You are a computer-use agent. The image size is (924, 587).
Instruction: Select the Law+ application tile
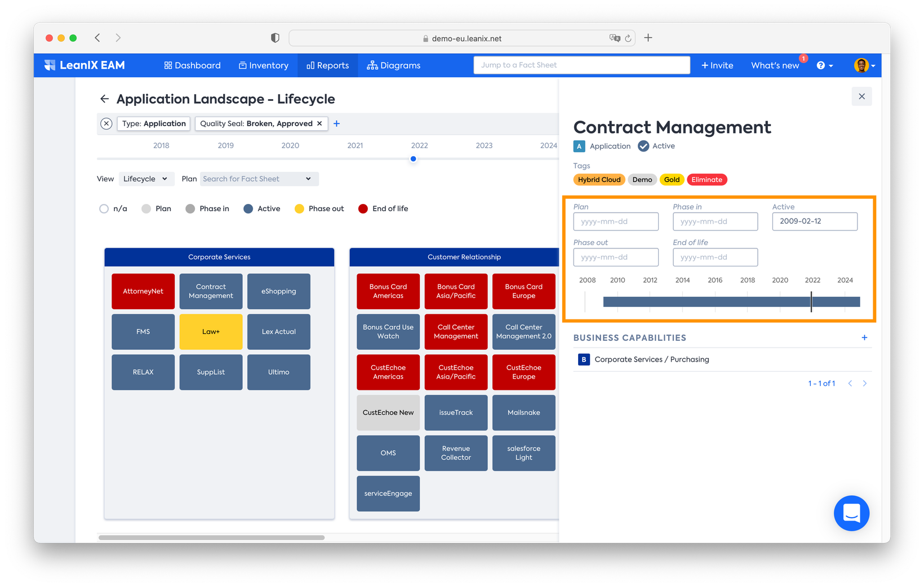pyautogui.click(x=211, y=332)
